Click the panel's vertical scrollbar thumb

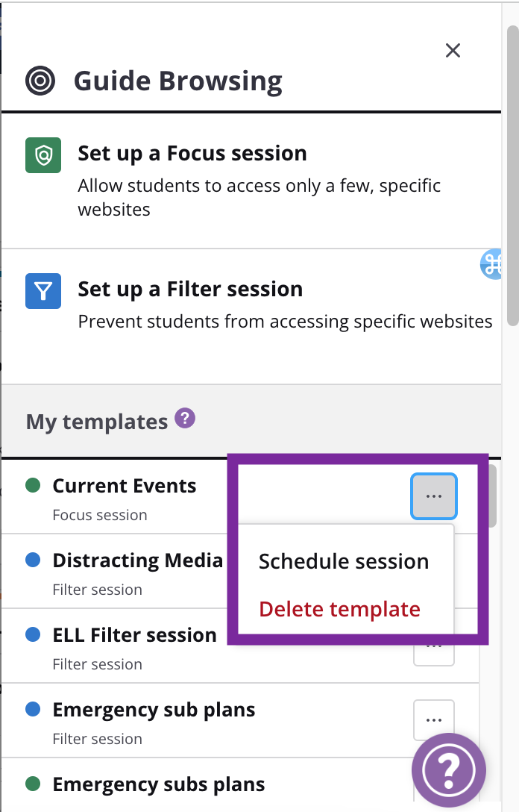(513, 176)
